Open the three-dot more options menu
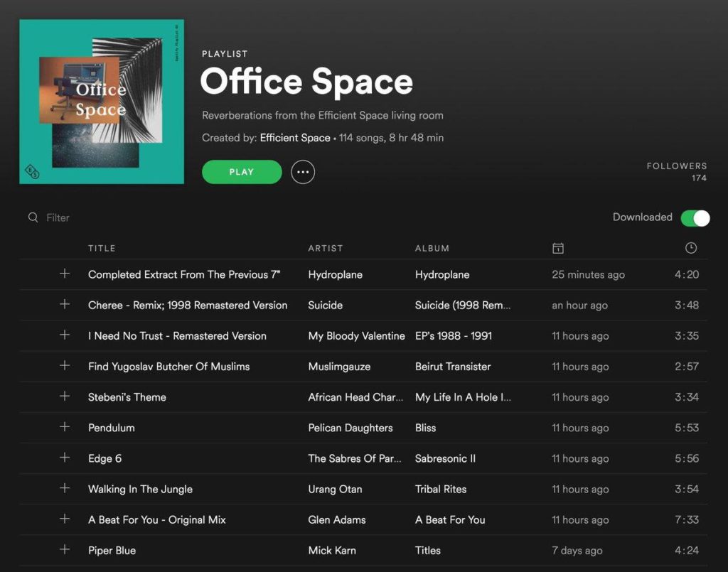The height and width of the screenshot is (572, 728). pos(303,172)
